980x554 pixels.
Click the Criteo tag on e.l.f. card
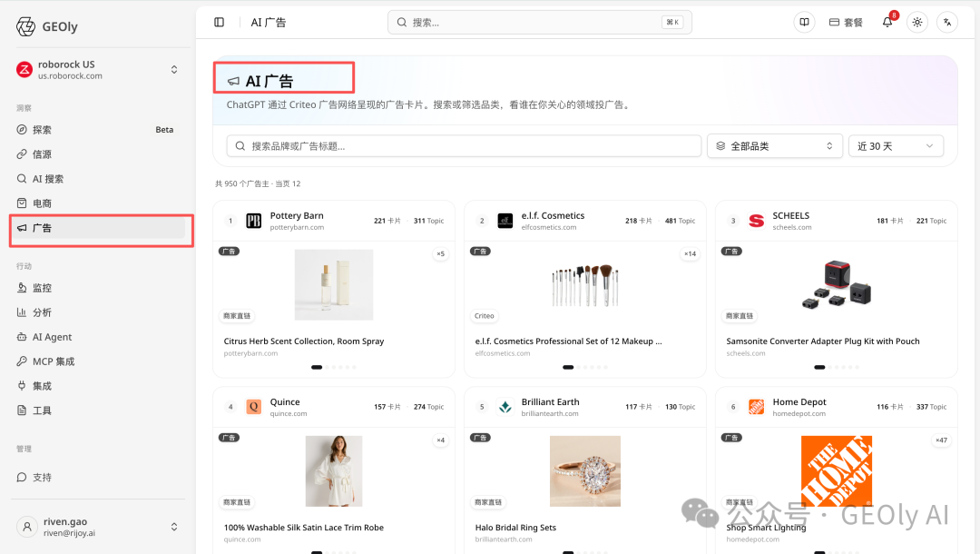(485, 316)
